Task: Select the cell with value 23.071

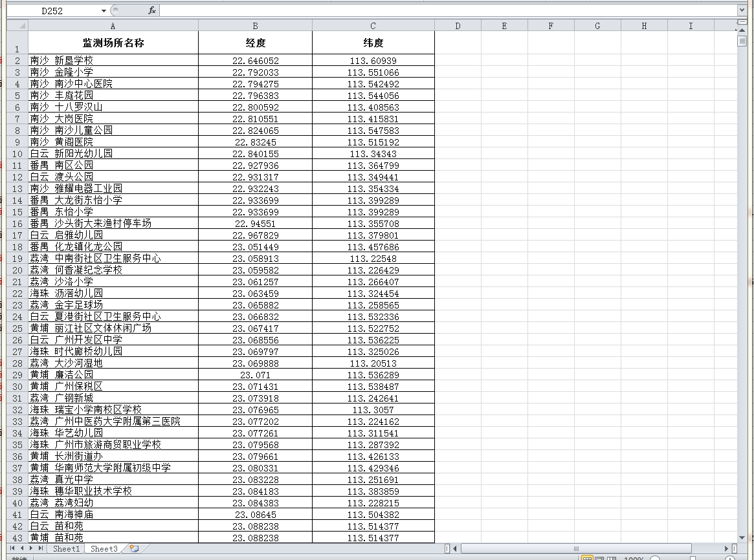Action: [256, 374]
